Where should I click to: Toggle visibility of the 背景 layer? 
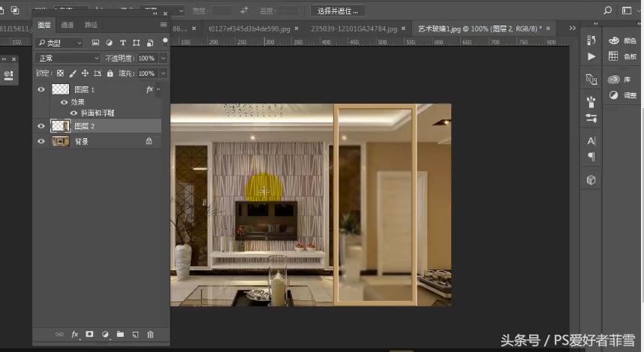click(x=41, y=141)
